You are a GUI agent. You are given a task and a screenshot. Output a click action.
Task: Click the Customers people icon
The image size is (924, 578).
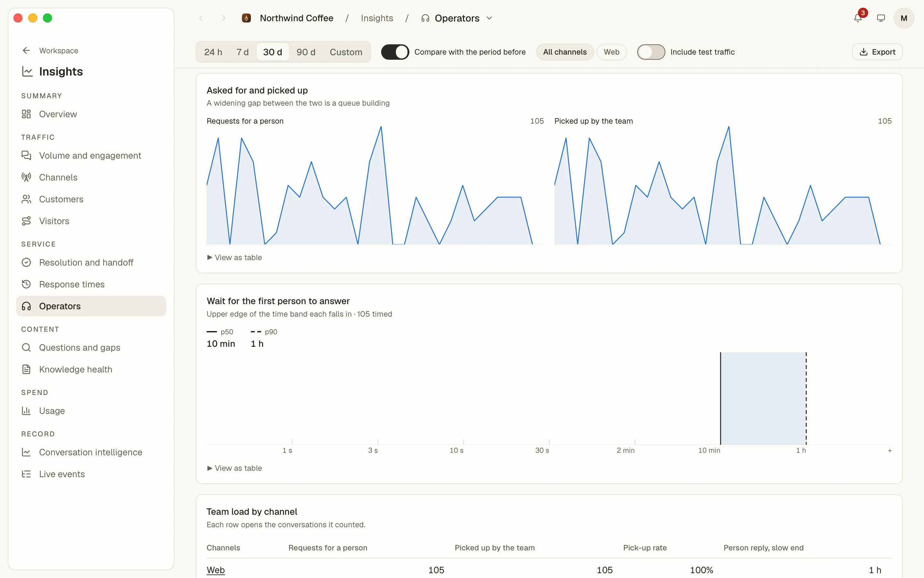[26, 199]
